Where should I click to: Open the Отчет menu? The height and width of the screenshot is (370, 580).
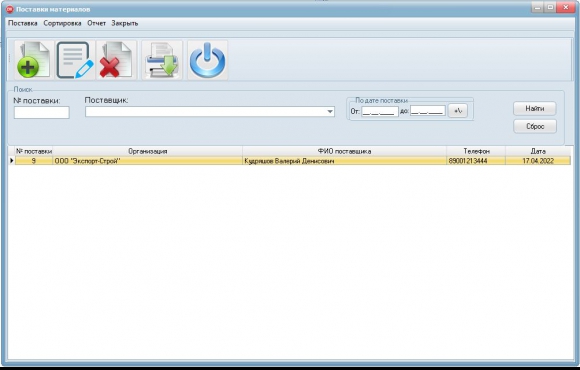97,23
